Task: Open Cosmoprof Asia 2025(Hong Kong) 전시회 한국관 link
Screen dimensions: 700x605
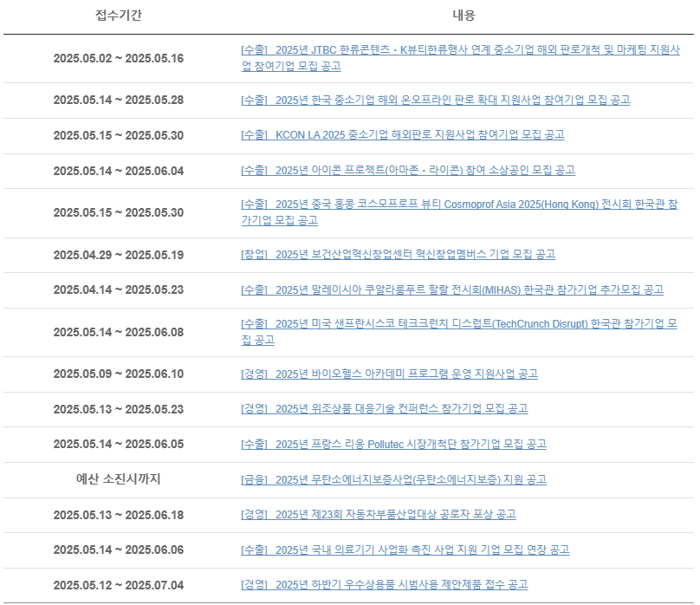Action: coord(459,212)
